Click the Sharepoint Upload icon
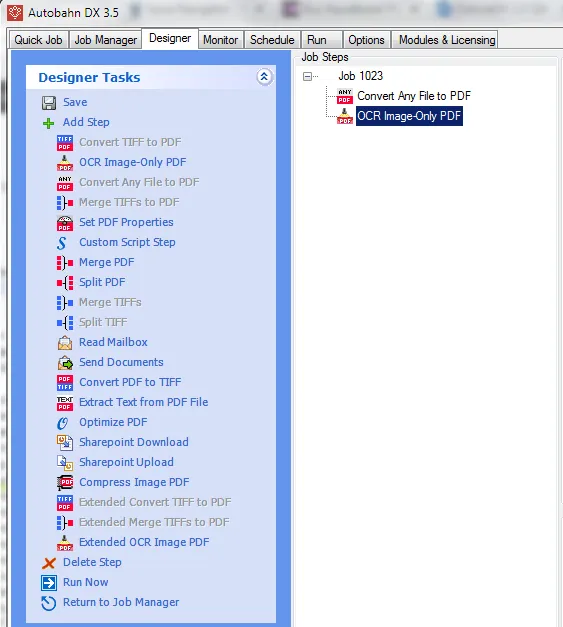 [65, 463]
